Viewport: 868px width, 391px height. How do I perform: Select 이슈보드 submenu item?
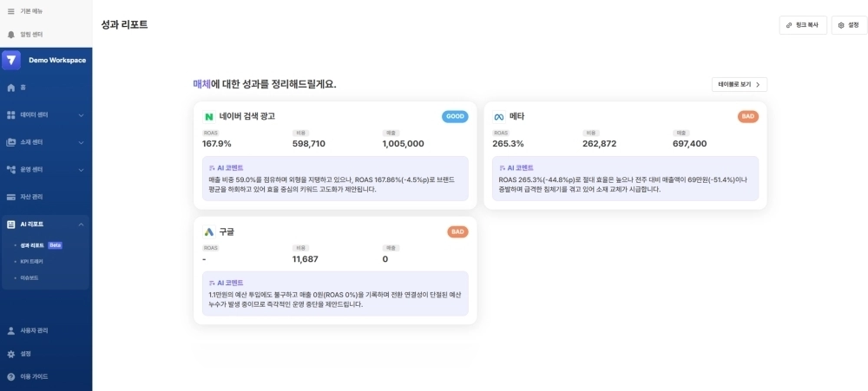click(x=29, y=277)
